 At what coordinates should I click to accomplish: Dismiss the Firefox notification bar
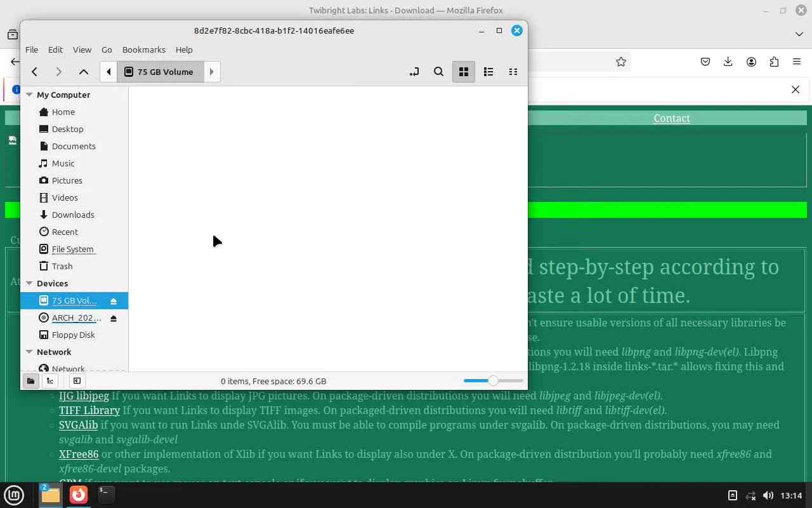coord(796,90)
